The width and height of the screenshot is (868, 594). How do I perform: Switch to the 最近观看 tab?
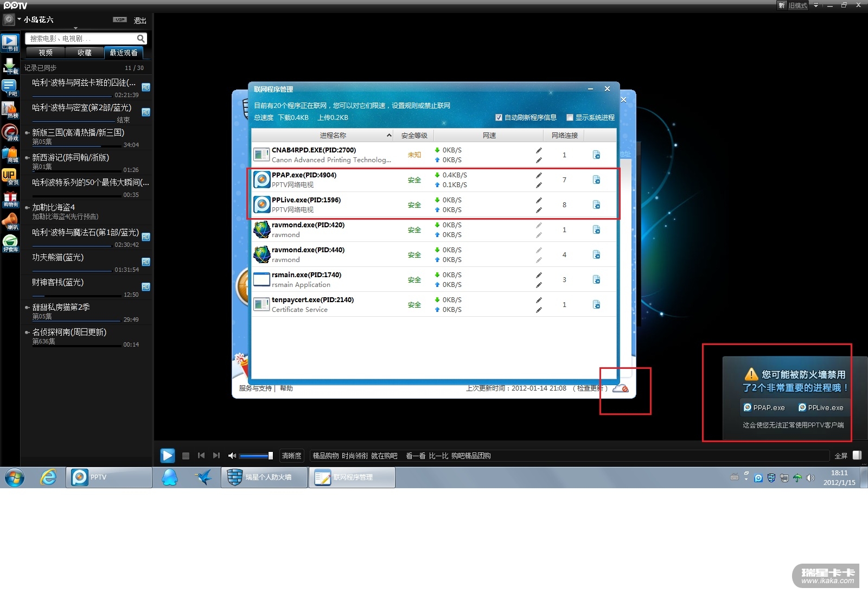pyautogui.click(x=124, y=53)
